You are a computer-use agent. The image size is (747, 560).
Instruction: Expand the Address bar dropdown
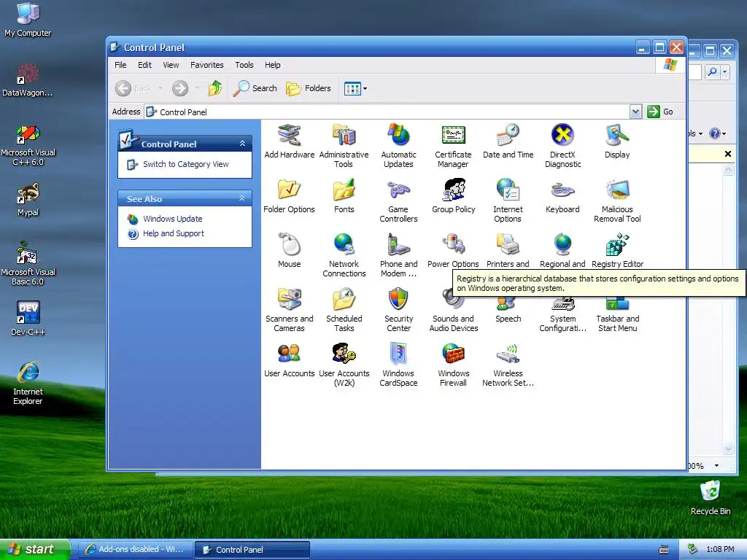635,112
